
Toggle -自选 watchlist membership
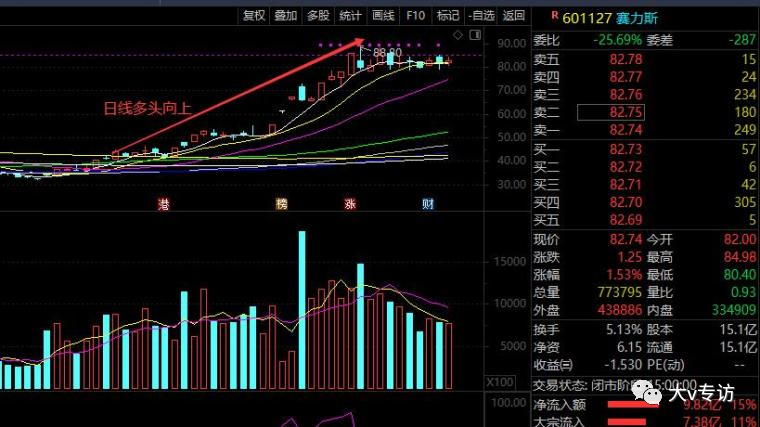tap(481, 16)
